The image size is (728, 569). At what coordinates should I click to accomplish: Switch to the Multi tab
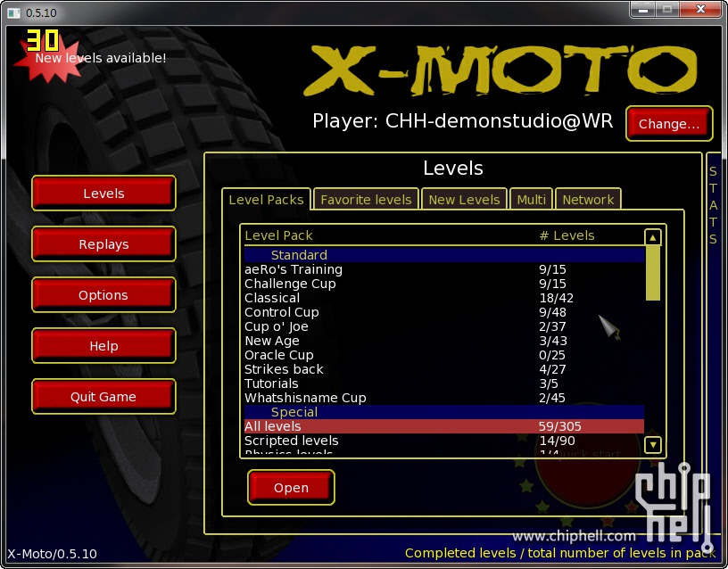click(x=531, y=200)
